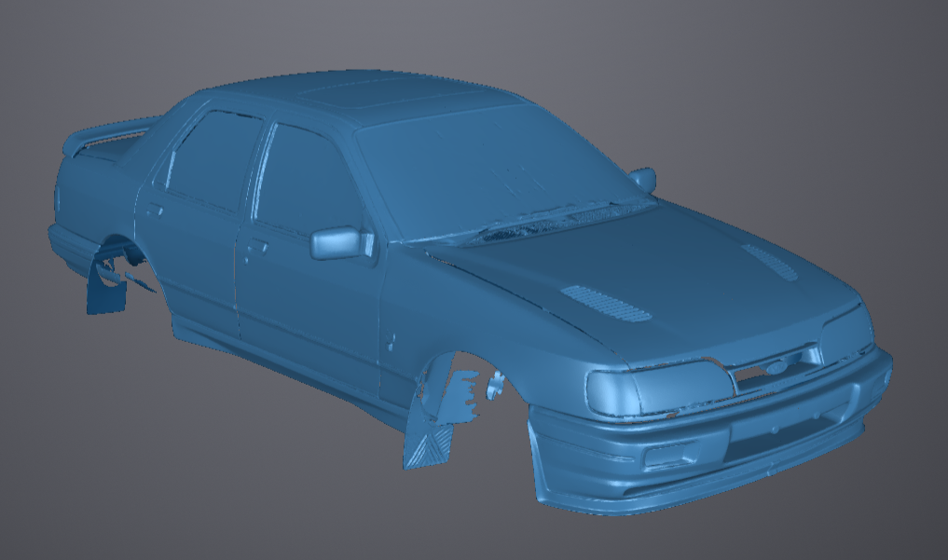Pick the far hood vent louvre
This screenshot has width=948, height=560.
point(771,261)
